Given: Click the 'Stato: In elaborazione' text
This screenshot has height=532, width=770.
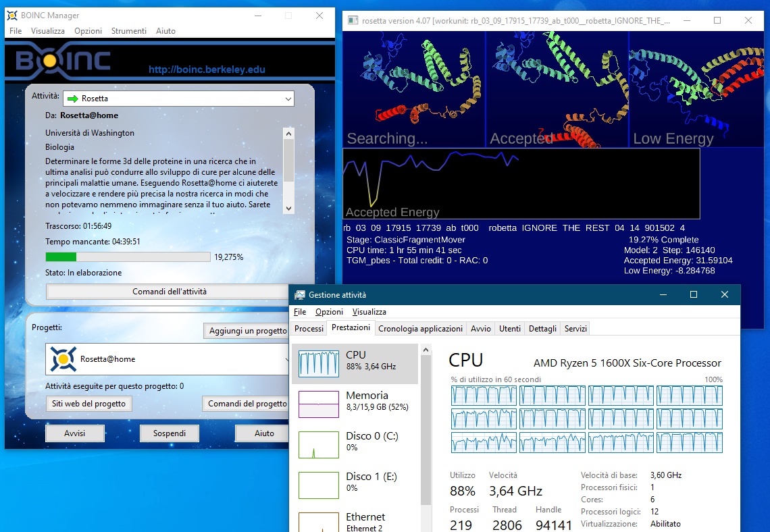Looking at the screenshot, I should tap(84, 272).
